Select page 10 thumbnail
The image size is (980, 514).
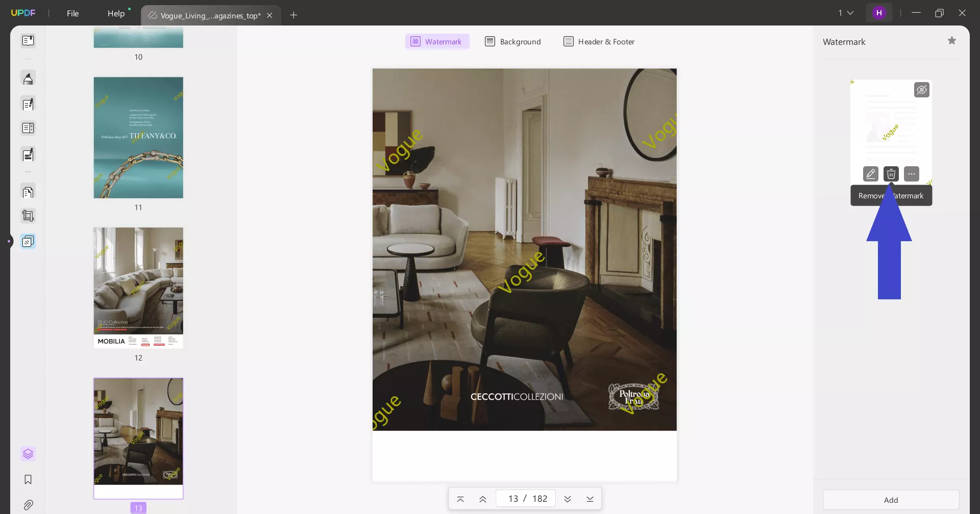138,37
